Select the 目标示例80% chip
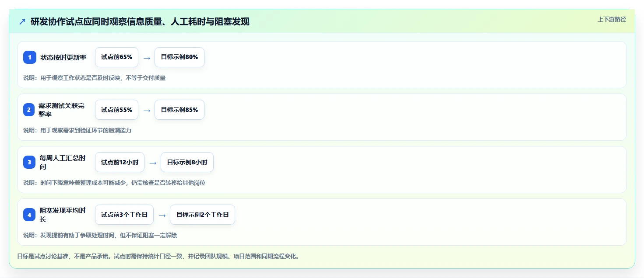This screenshot has height=278, width=644. pos(179,57)
